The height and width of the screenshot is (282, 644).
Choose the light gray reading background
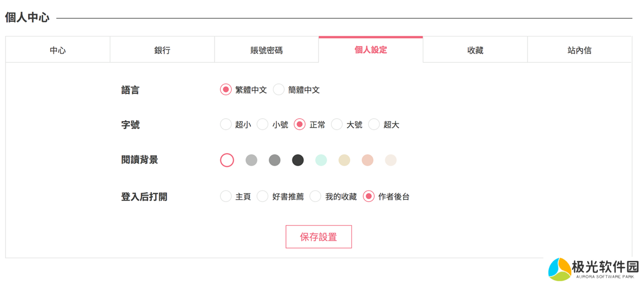tap(251, 160)
